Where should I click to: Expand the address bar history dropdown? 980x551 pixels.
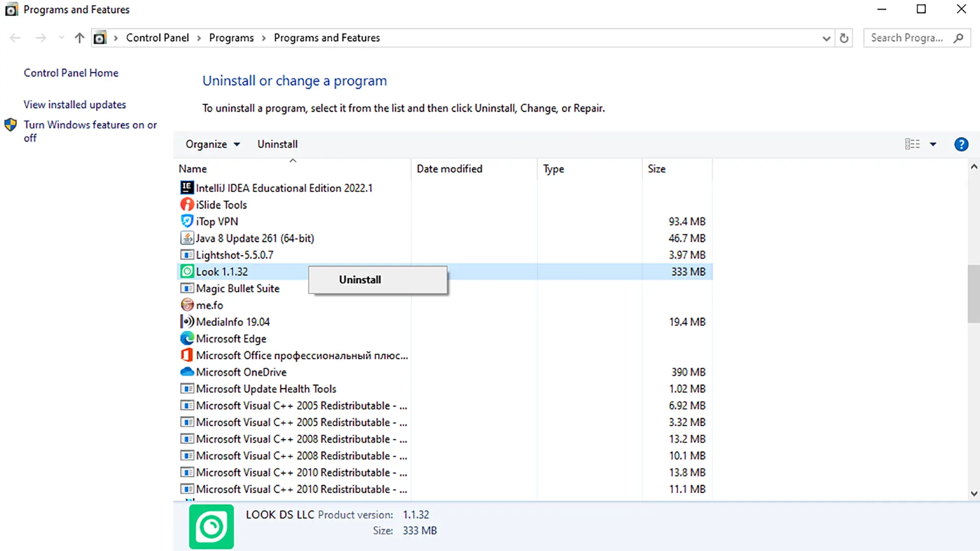(826, 38)
